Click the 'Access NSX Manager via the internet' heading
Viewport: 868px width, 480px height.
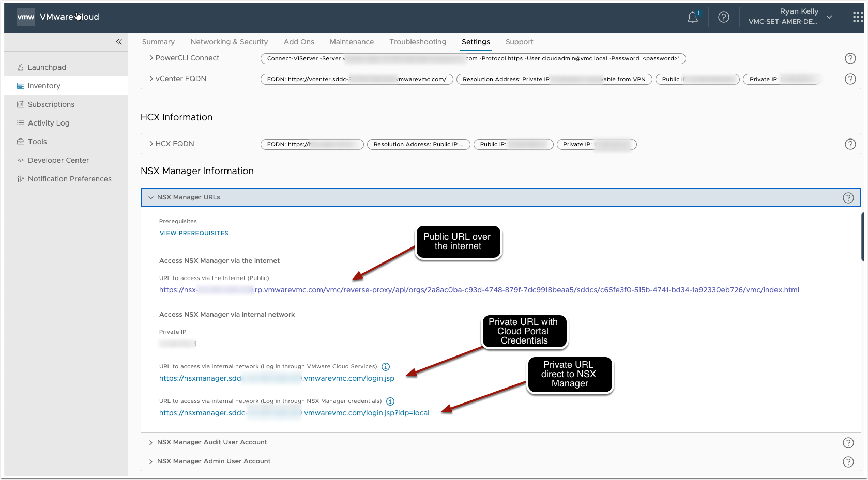(219, 261)
